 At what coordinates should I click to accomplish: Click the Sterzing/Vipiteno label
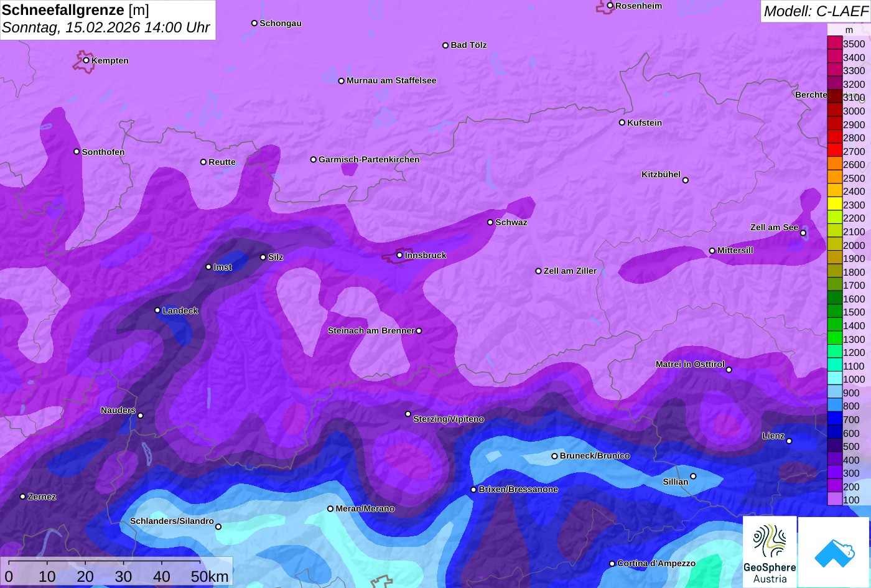(449, 419)
